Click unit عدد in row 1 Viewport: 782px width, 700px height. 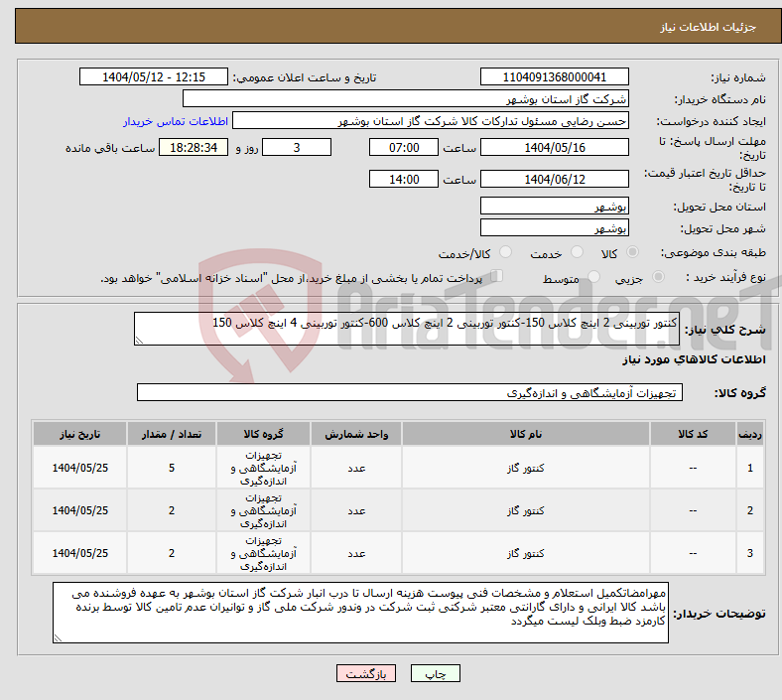coord(356,468)
